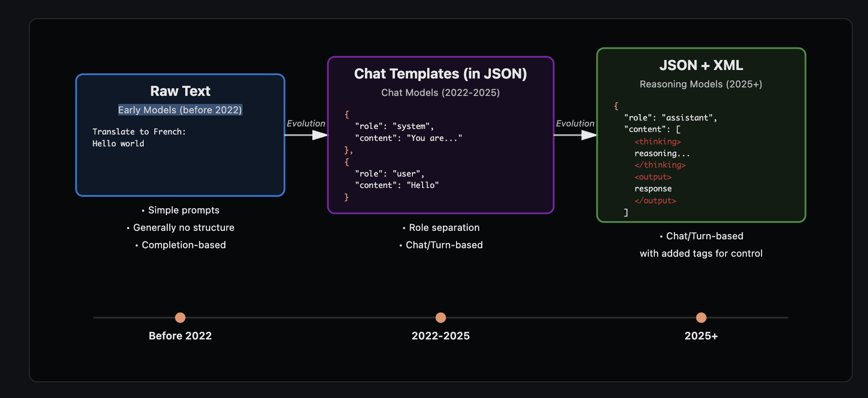Select the Chat Templates (in JSON) heading

tap(440, 74)
